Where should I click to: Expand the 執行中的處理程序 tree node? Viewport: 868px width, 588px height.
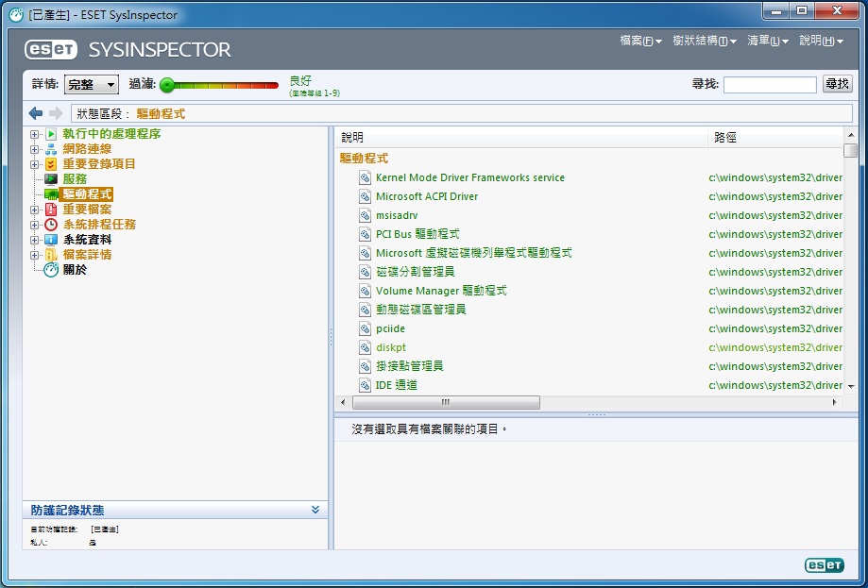point(34,134)
